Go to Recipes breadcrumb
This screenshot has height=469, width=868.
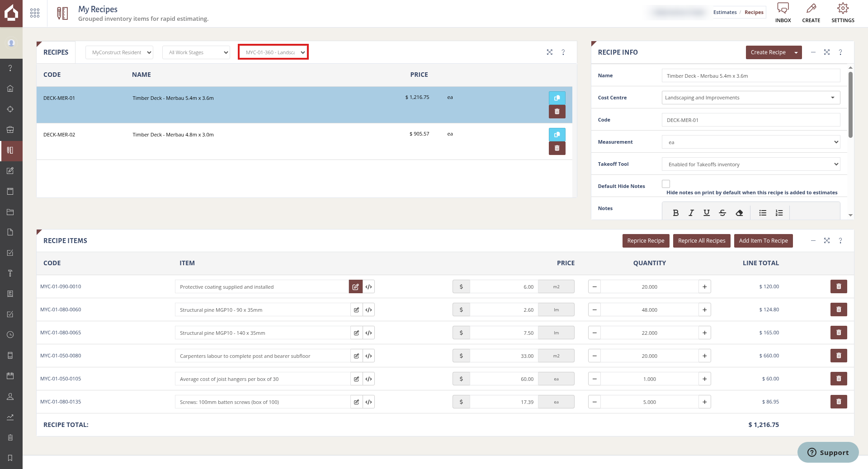point(754,12)
